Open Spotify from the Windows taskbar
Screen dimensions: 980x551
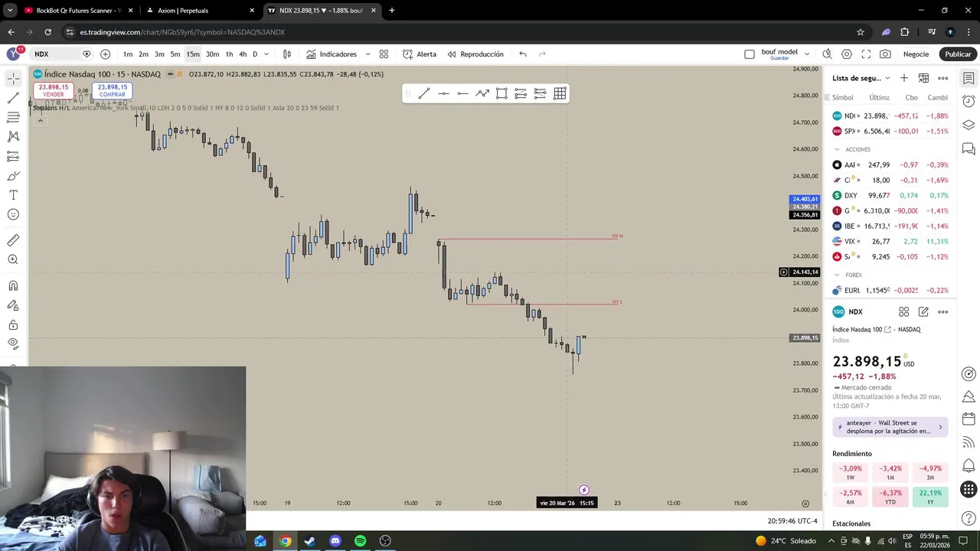[x=360, y=541]
